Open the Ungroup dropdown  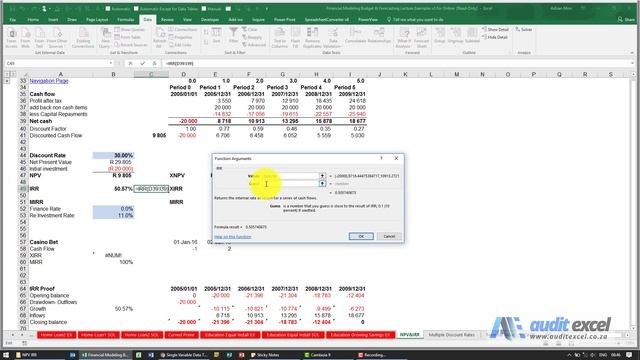click(x=455, y=37)
